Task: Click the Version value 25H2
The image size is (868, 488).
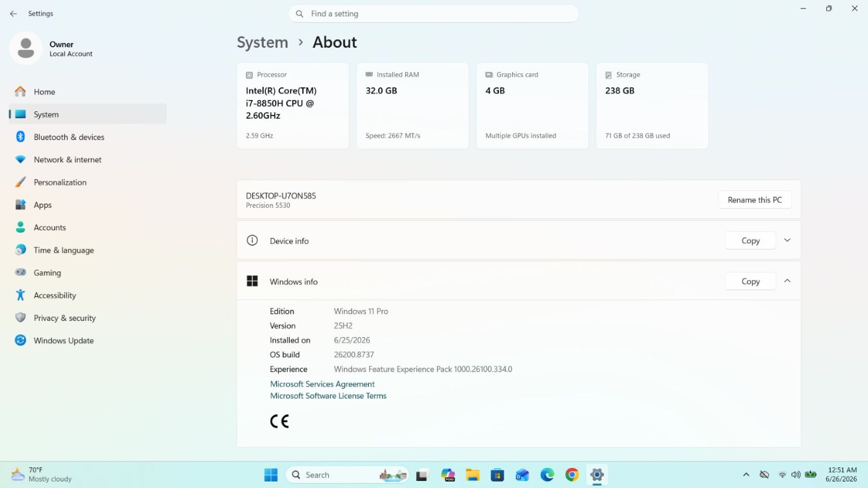Action: point(343,326)
